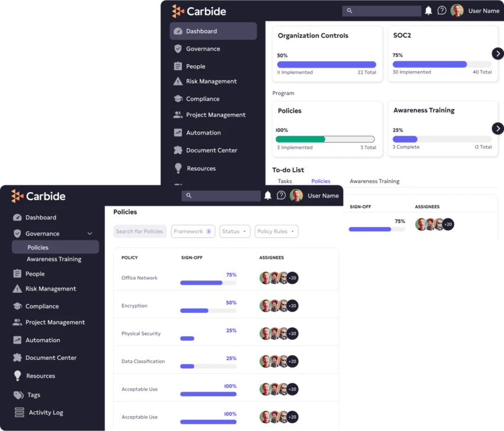Click Document Center puzzle icon in Policies window
This screenshot has height=431, width=504.
(x=17, y=357)
